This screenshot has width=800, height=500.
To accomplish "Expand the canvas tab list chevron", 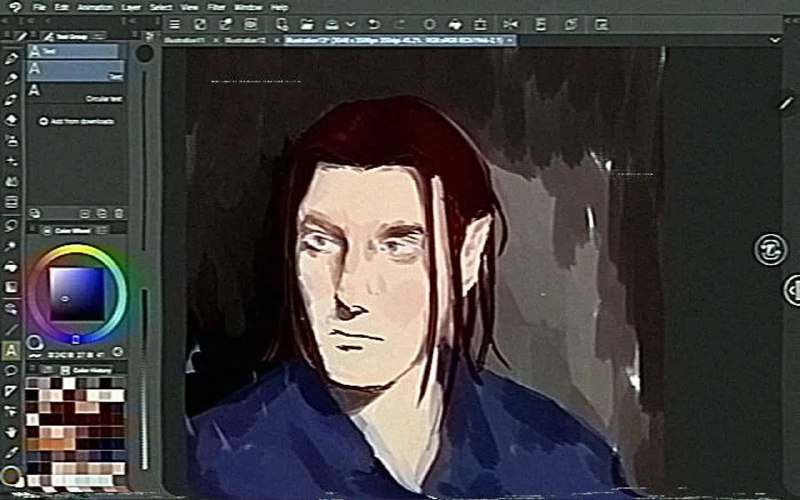I will (x=774, y=40).
